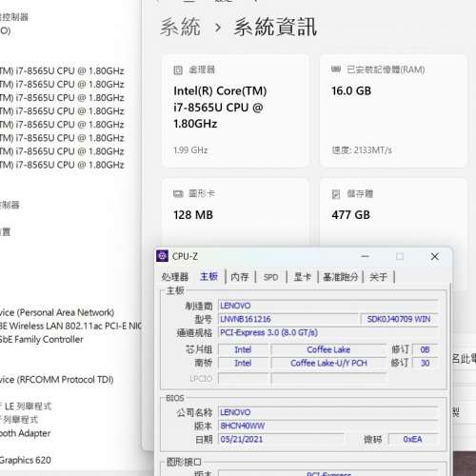The width and height of the screenshot is (476, 476).
Task: Click the 477 GB storage value
Action: [x=350, y=215]
